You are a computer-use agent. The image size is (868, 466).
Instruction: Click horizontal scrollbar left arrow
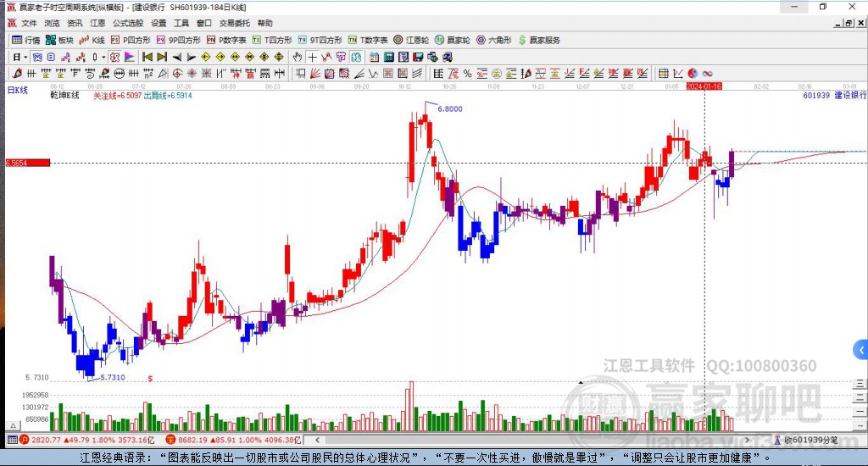click(317, 440)
